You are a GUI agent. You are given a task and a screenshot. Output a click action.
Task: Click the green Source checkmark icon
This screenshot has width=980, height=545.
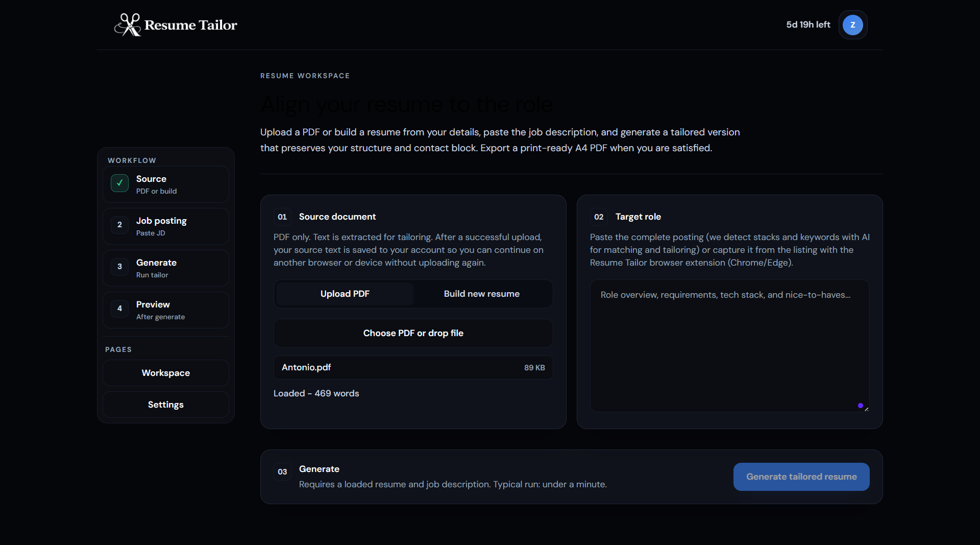click(x=119, y=183)
